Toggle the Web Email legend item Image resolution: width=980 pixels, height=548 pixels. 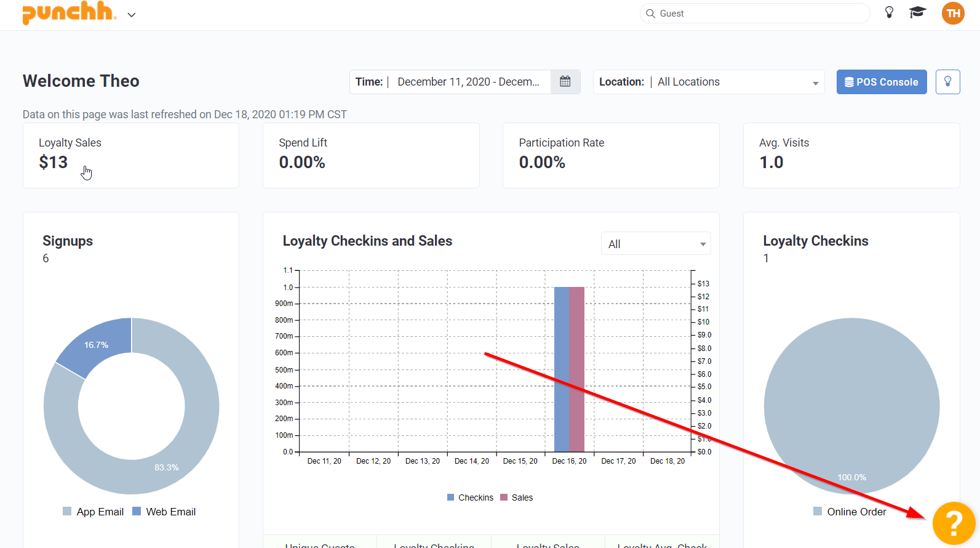click(164, 512)
